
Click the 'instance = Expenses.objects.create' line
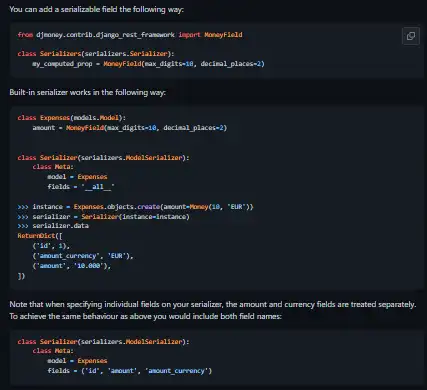tap(135, 207)
